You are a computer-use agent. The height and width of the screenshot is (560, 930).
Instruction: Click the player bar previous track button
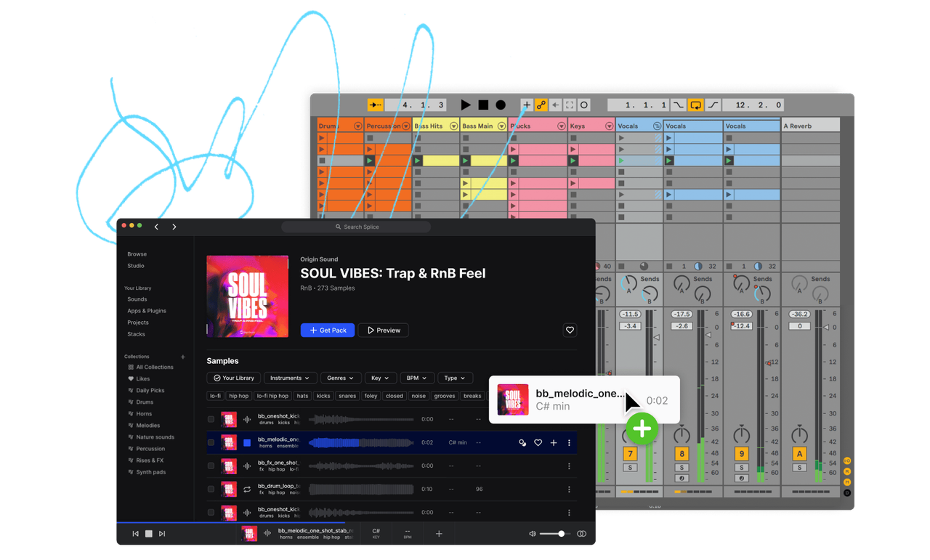135,534
